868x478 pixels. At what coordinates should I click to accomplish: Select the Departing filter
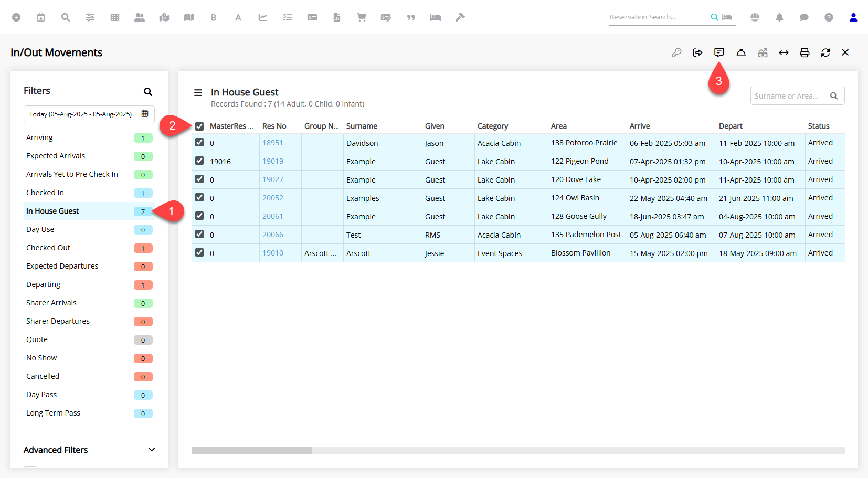click(89, 284)
